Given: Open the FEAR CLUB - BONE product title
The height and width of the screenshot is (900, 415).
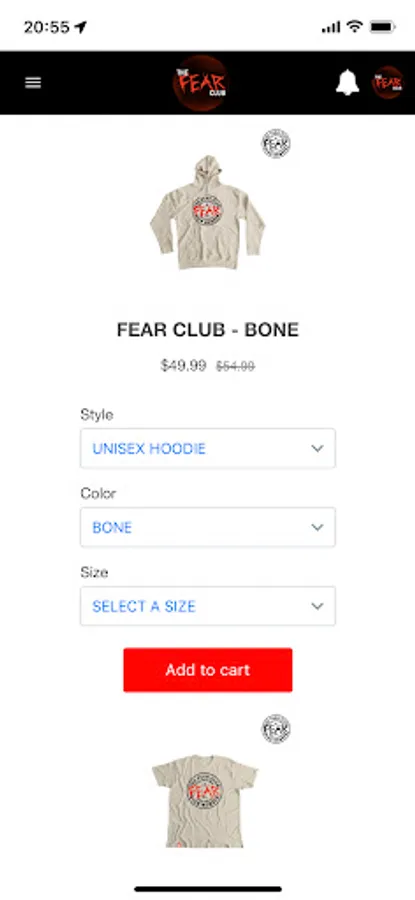Looking at the screenshot, I should (208, 330).
